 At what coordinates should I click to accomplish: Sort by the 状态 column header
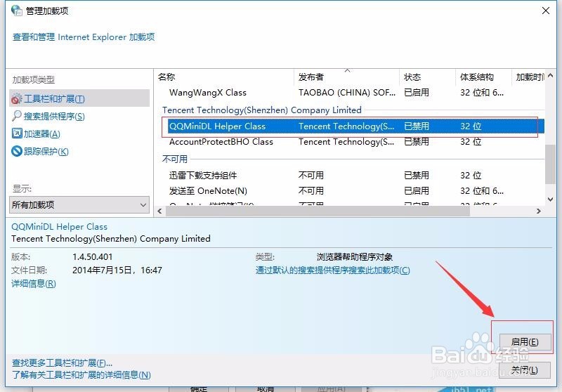pyautogui.click(x=427, y=77)
